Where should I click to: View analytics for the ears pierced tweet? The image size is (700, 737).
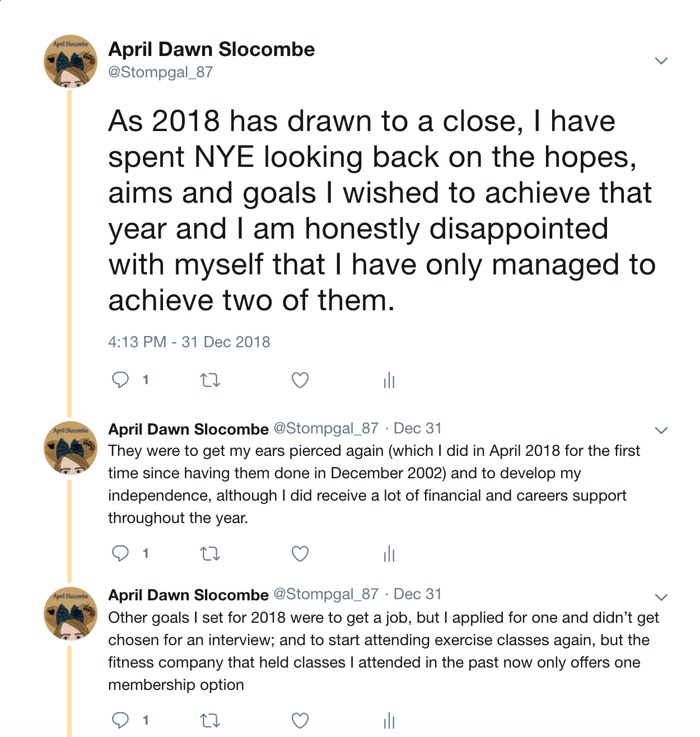389,554
